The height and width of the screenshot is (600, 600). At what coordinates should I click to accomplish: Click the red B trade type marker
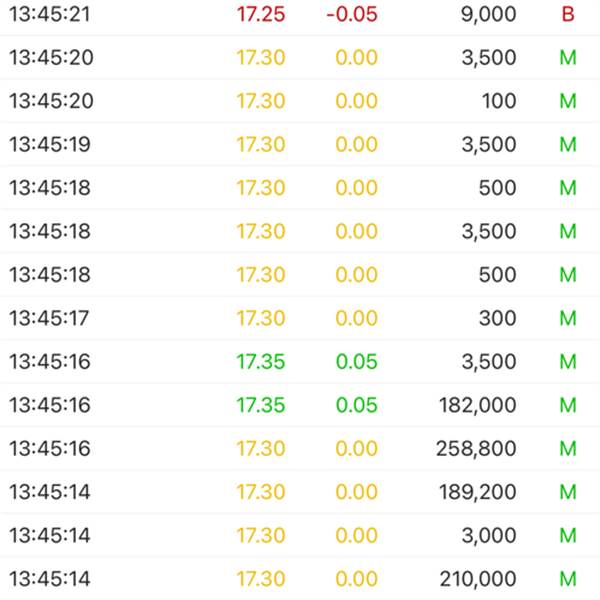568,15
